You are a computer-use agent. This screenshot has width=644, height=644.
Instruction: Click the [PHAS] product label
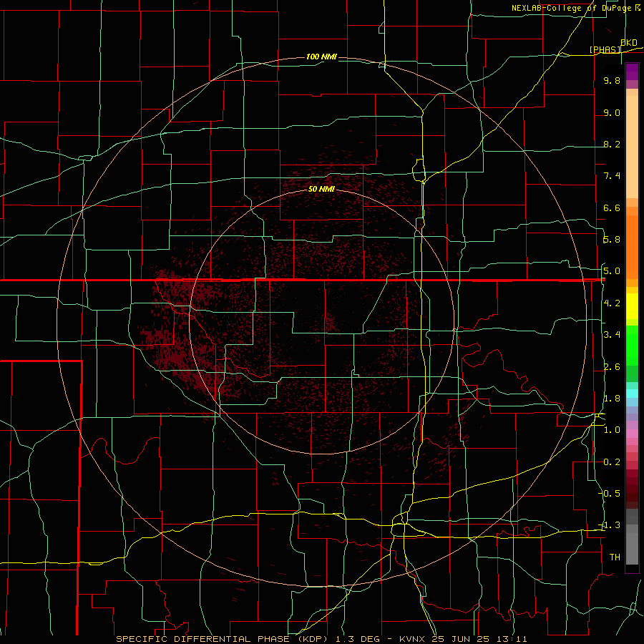605,50
